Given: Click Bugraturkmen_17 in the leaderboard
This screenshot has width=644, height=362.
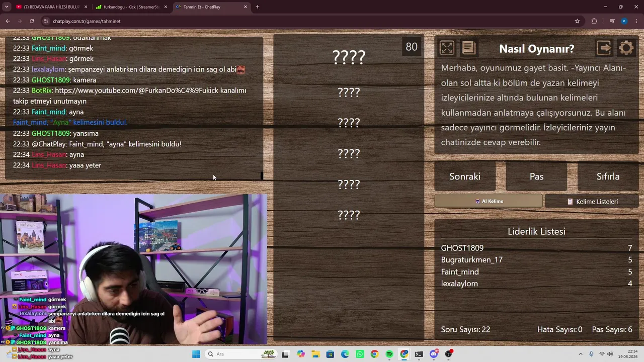Looking at the screenshot, I should [x=472, y=260].
